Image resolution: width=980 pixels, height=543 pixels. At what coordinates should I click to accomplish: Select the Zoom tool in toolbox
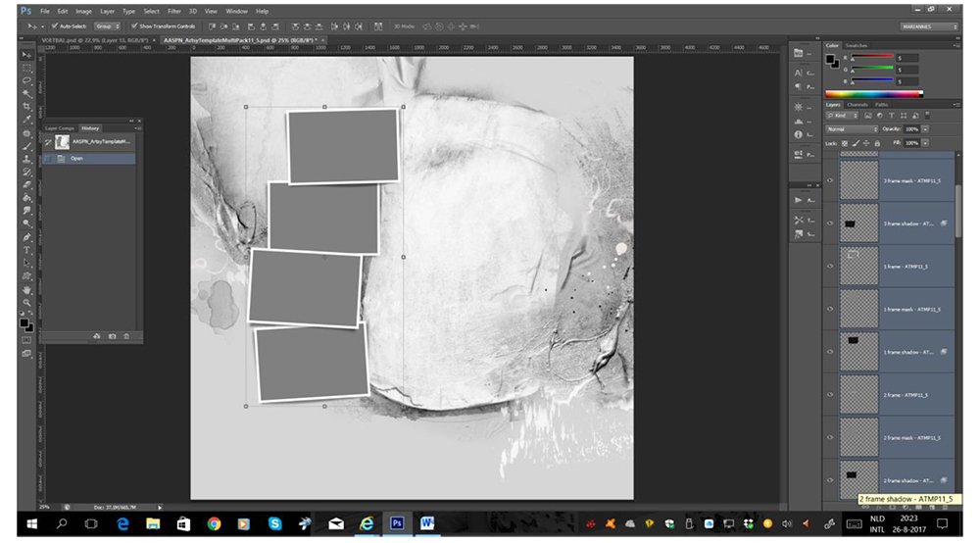(26, 303)
